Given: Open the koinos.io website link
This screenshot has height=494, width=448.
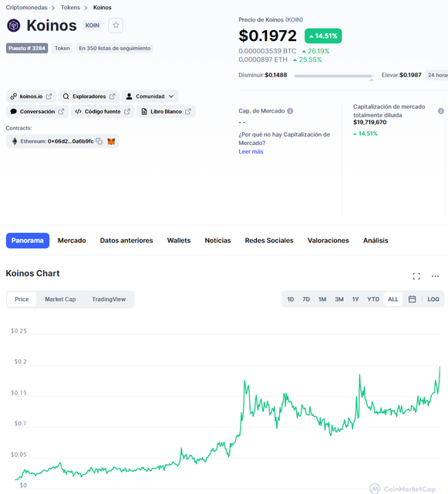Looking at the screenshot, I should coord(31,96).
